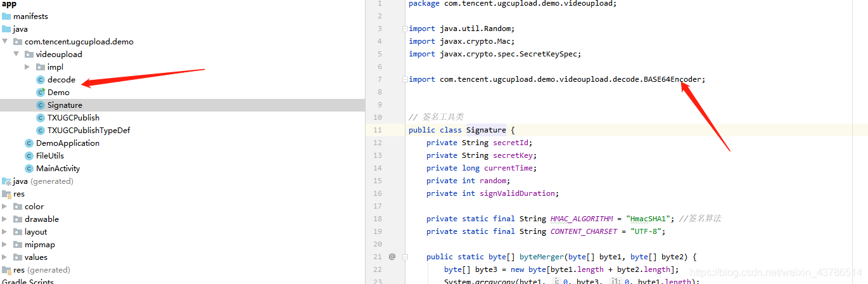Select the decode tree item

pyautogui.click(x=61, y=80)
